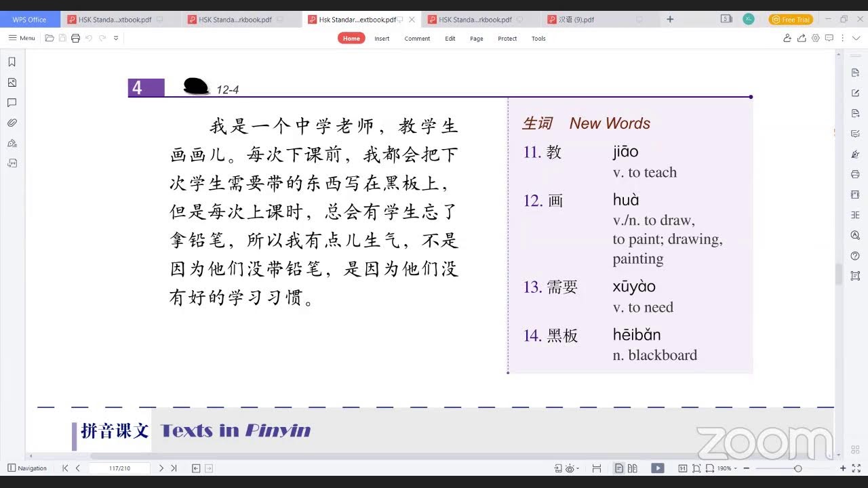
Task: Open the comments panel in left sidebar
Action: [12, 102]
